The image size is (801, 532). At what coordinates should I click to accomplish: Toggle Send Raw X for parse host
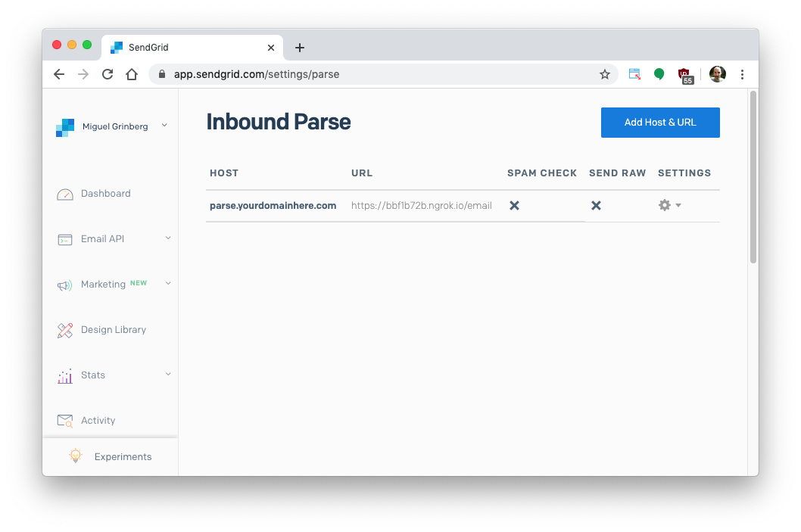pos(596,206)
